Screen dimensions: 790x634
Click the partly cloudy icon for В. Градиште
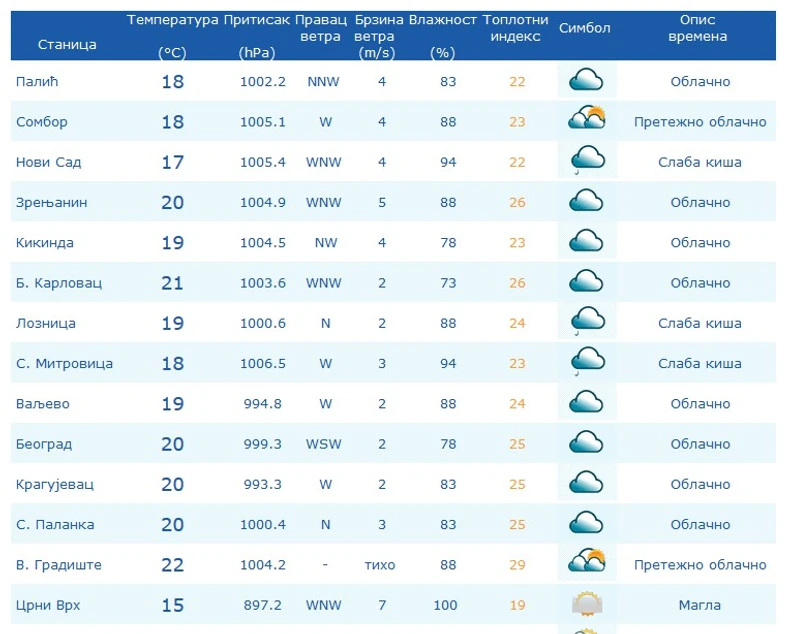tap(587, 564)
